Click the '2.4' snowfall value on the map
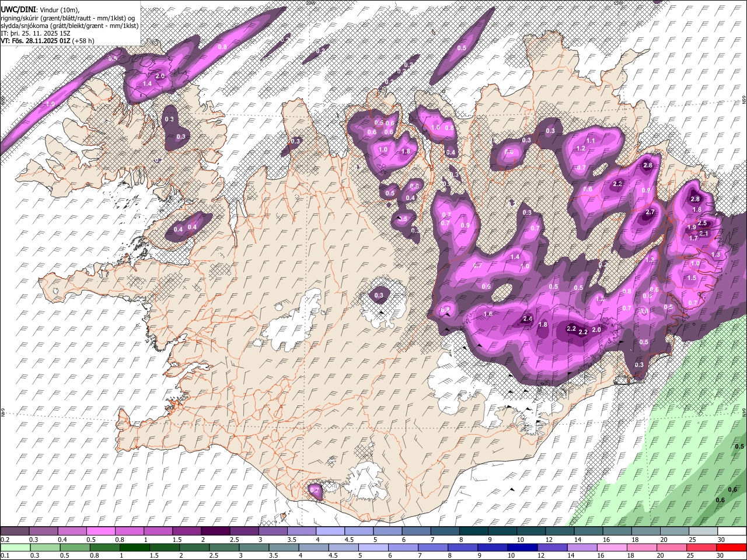The height and width of the screenshot is (560, 747). click(528, 318)
